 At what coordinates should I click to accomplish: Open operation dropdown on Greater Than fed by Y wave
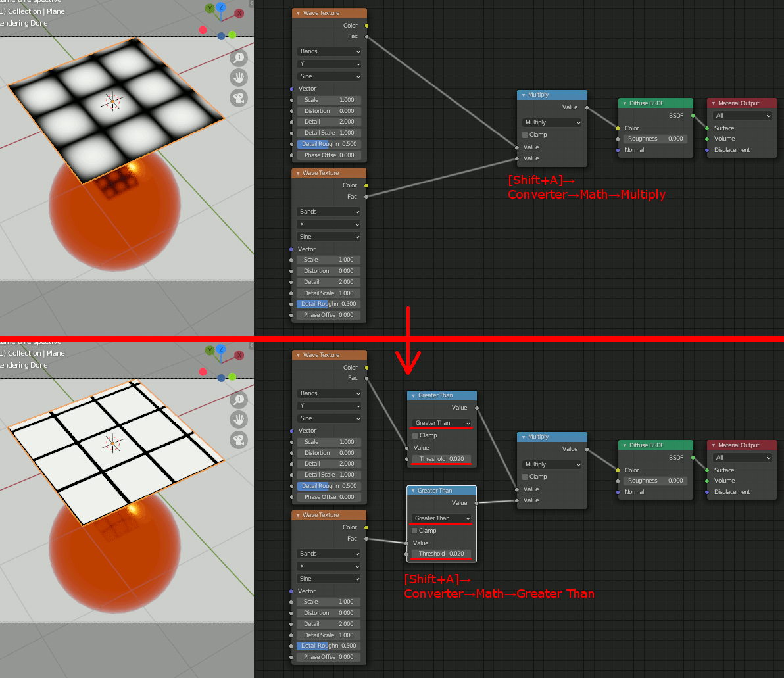(442, 423)
